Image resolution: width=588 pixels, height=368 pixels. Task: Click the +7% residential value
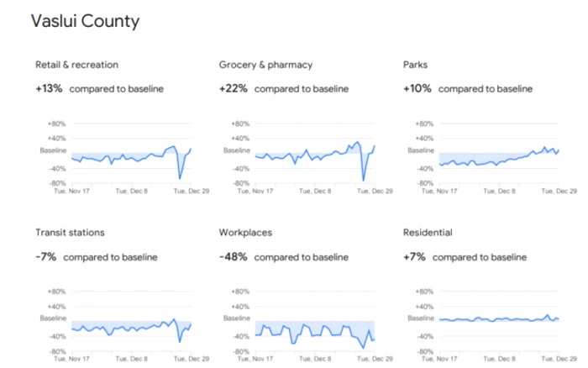(414, 257)
